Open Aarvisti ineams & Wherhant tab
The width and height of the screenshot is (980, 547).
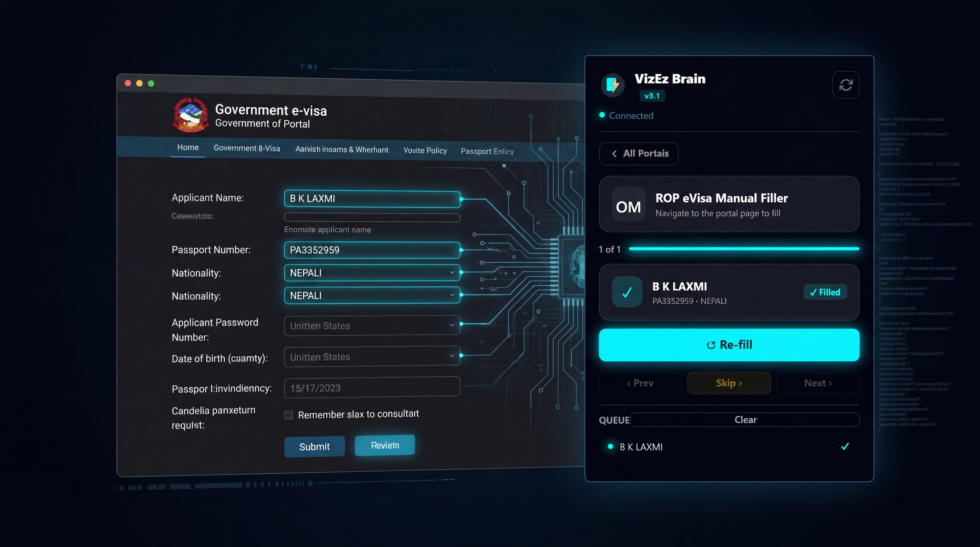(x=342, y=150)
